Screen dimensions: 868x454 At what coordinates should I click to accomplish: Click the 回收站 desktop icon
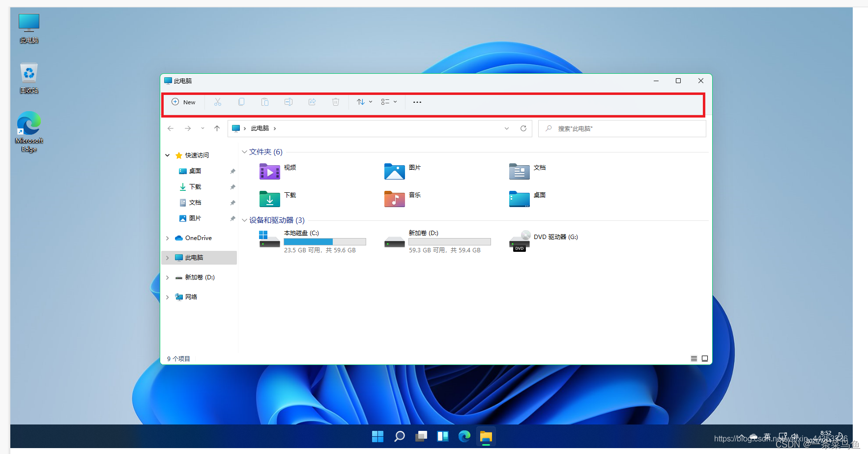coord(29,79)
